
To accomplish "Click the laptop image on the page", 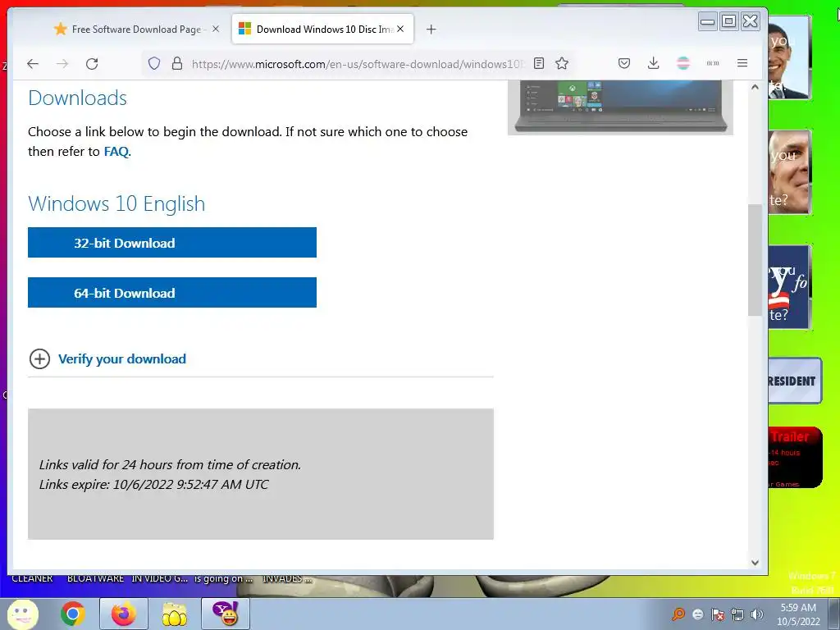I will [x=620, y=107].
